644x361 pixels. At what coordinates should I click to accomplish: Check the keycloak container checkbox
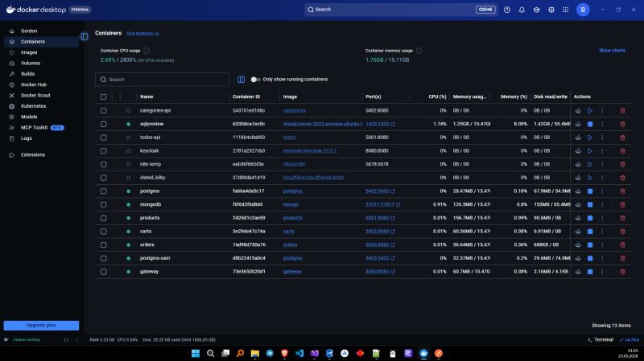[x=104, y=151]
